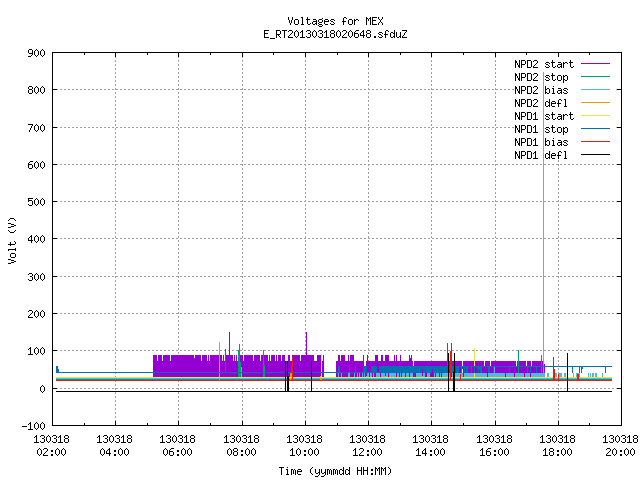Screen dimensions: 640x480
Task: Click the 'Time (yymmdd HH:MM)' x-axis label
Action: coord(335,471)
